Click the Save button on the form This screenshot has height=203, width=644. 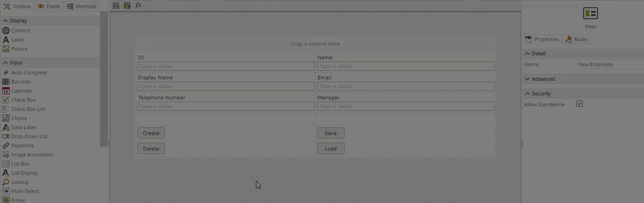[x=331, y=133]
